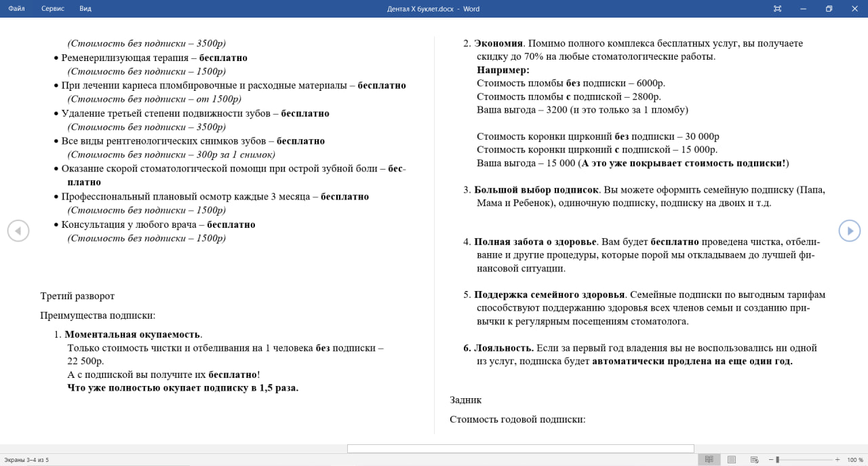Click (Стоимость без подписки – от 1500р)
Image resolution: width=868 pixels, height=466 pixels.
155,99
